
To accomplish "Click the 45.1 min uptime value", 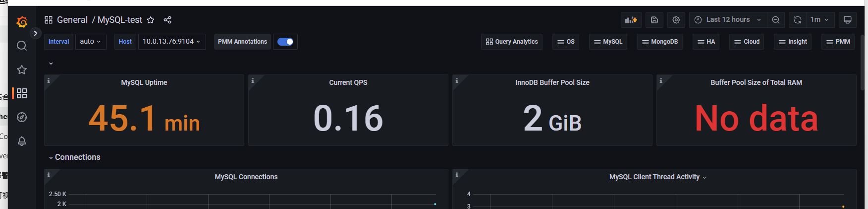I will [x=144, y=119].
